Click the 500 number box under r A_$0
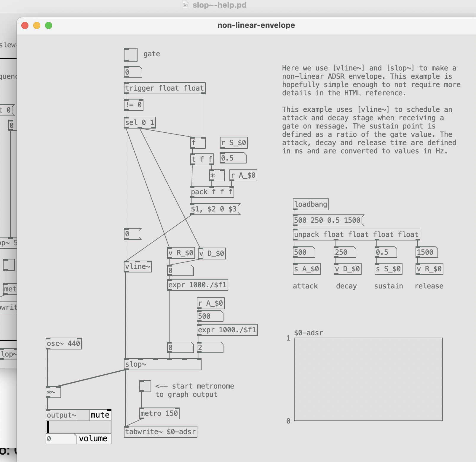The height and width of the screenshot is (462, 476). pos(210,316)
